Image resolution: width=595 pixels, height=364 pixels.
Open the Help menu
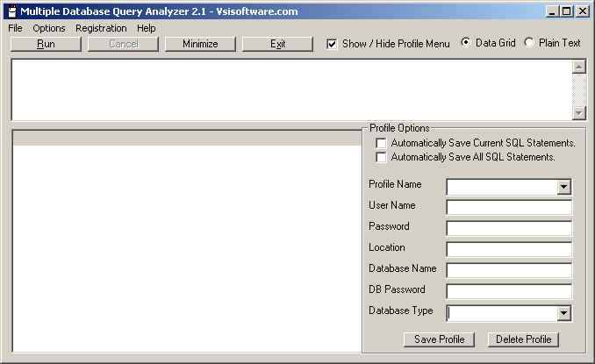coord(146,28)
